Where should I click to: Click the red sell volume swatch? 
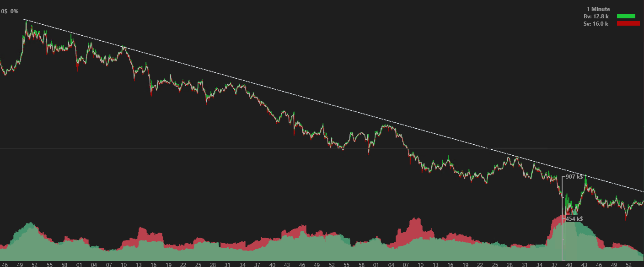pyautogui.click(x=628, y=23)
